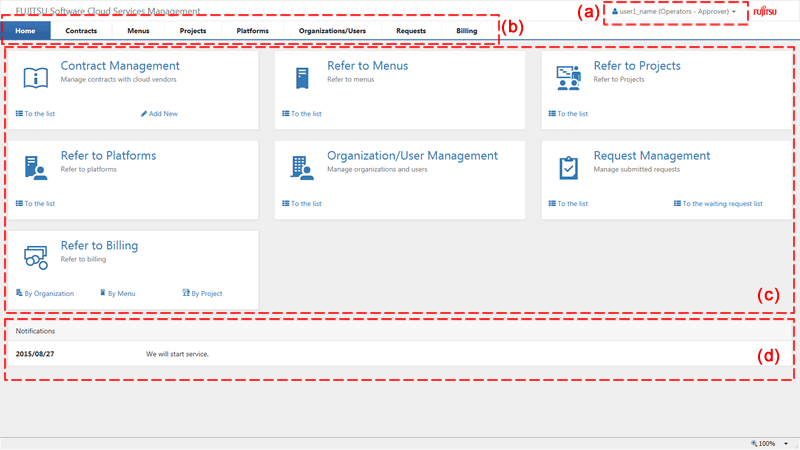Select the Projects tab

(x=193, y=31)
